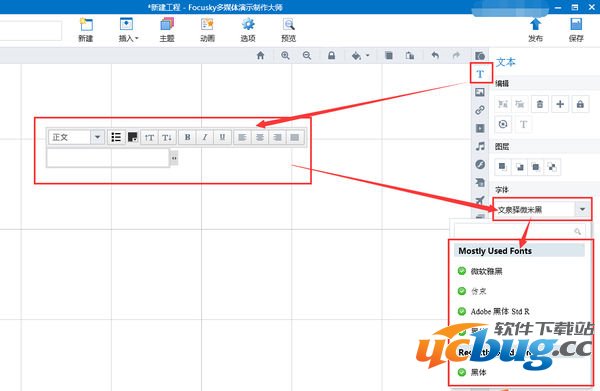The height and width of the screenshot is (391, 600).
Task: Choose the 仿宋 font
Action: 478,291
